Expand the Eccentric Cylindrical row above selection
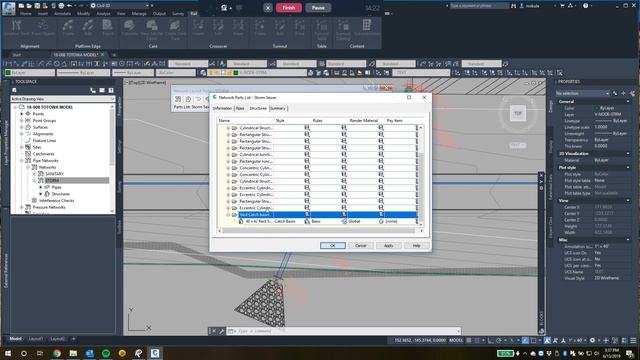Image resolution: width=640 pixels, height=360 pixels. pos(228,208)
